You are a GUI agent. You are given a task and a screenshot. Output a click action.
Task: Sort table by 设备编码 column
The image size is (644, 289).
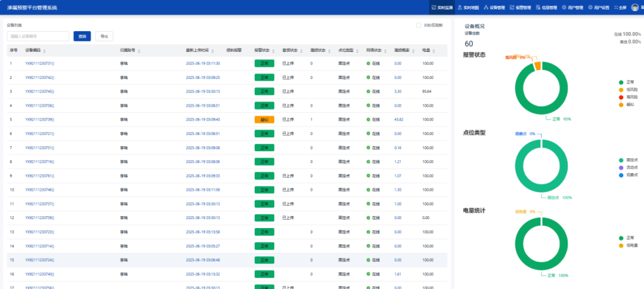point(35,51)
